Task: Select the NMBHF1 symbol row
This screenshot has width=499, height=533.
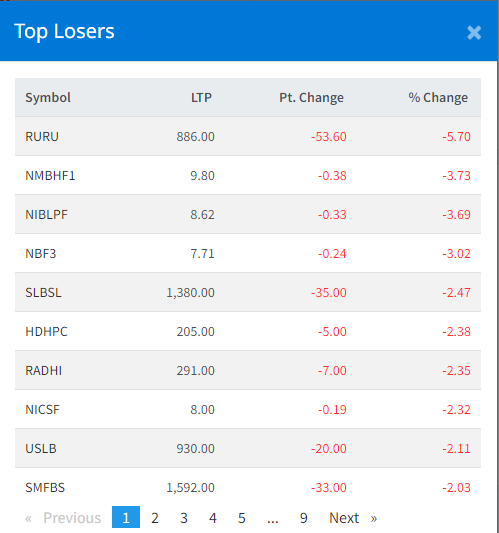Action: (248, 175)
